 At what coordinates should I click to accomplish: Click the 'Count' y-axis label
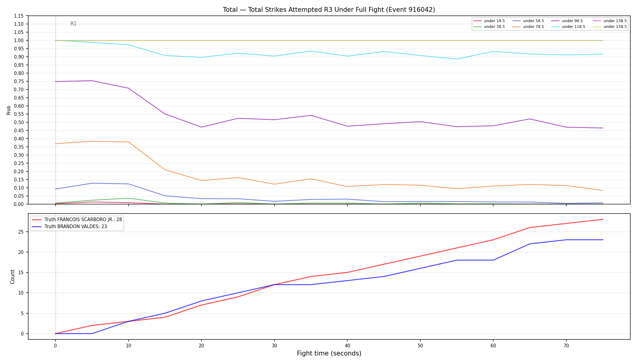(x=12, y=277)
